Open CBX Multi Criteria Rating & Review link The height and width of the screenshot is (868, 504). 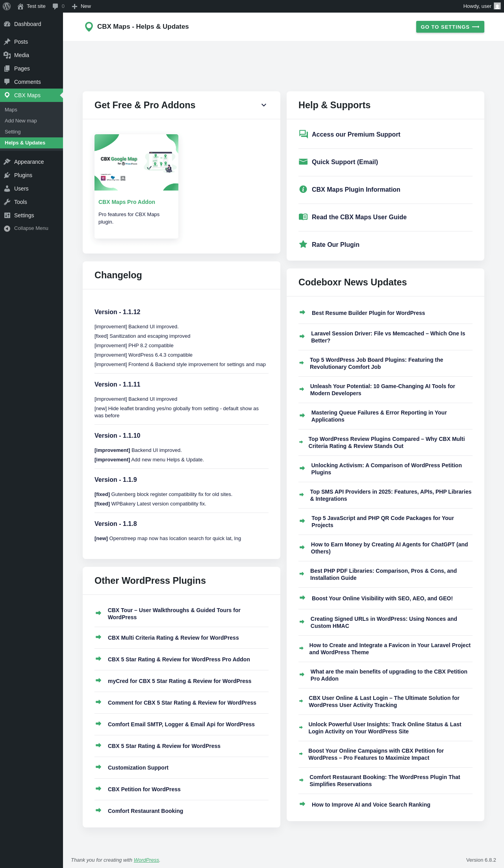click(173, 638)
